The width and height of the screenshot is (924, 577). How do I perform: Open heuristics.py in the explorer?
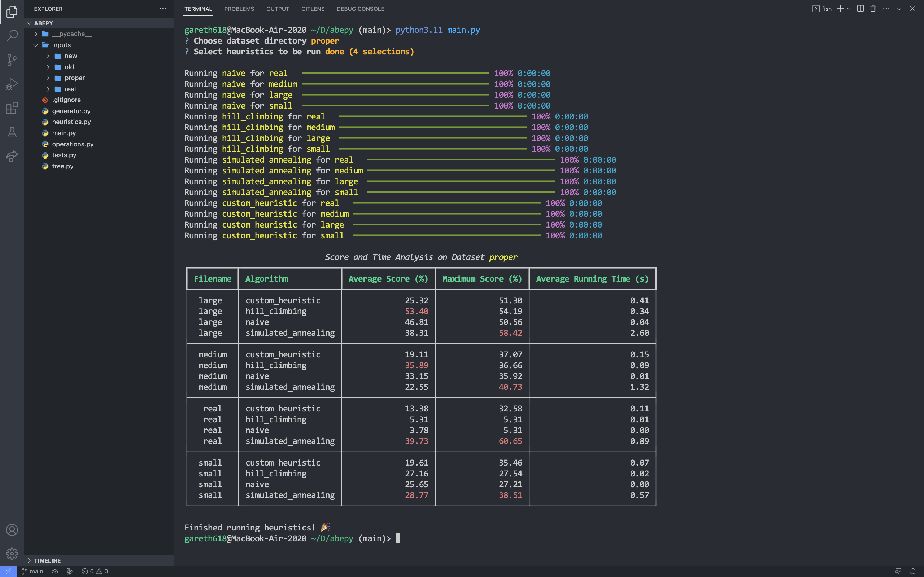(71, 122)
